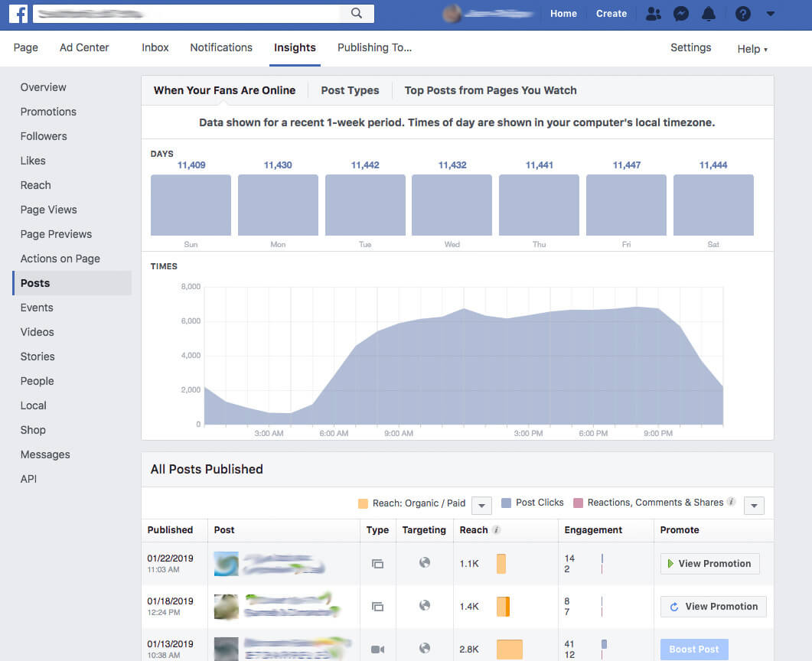Open the engagement metric dropdown arrow

pos(753,506)
